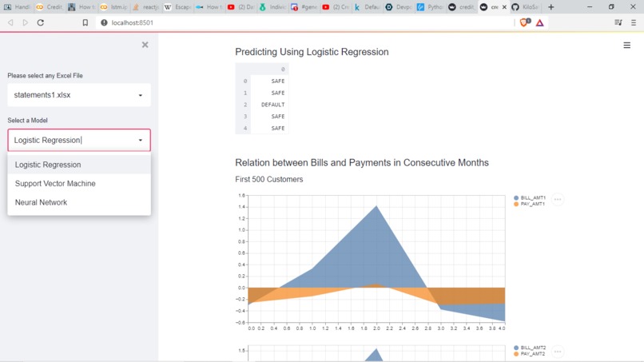This screenshot has height=362, width=644.
Task: Reload the page in browser
Action: pos(40,22)
